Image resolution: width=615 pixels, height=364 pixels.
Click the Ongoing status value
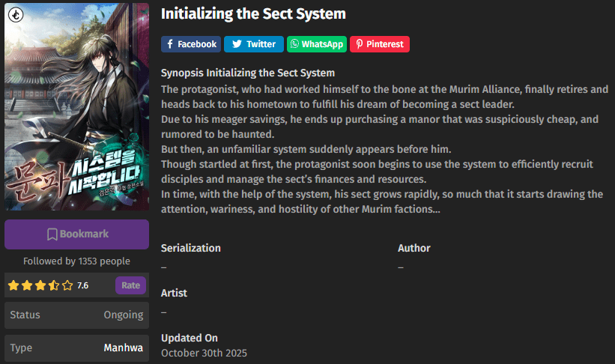tap(123, 315)
